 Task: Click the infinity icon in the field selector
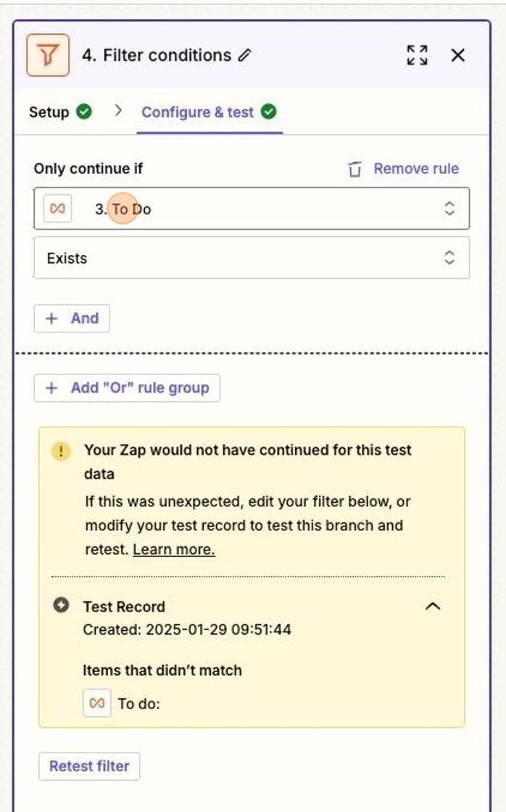tap(56, 209)
